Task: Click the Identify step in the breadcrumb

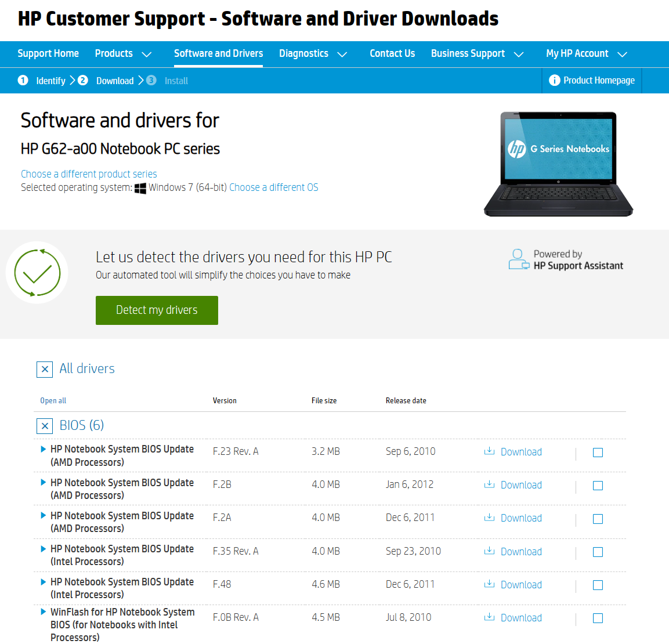Action: tap(51, 81)
